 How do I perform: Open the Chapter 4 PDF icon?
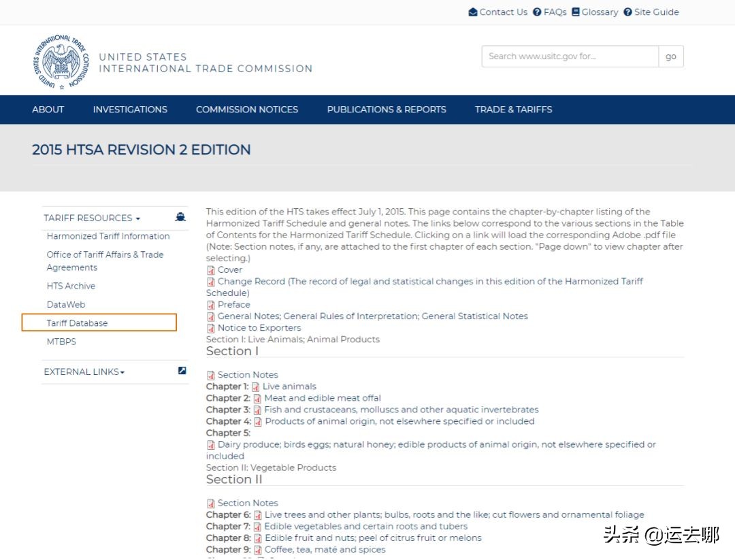coord(258,422)
